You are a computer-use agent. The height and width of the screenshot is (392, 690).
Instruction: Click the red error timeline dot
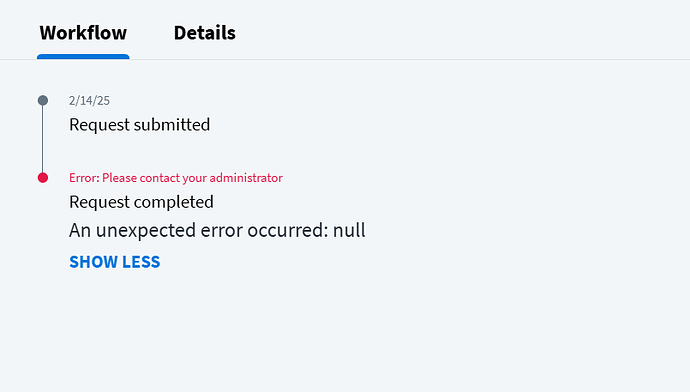tap(43, 178)
